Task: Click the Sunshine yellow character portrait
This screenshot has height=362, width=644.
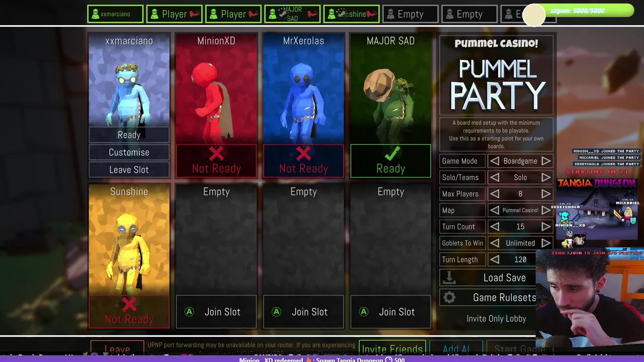Action: click(x=128, y=254)
